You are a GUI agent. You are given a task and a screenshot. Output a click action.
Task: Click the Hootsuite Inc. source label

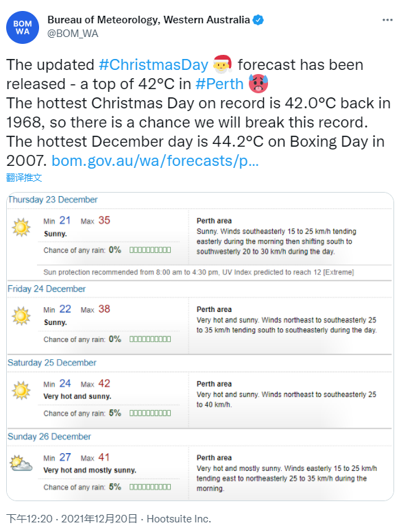click(179, 518)
